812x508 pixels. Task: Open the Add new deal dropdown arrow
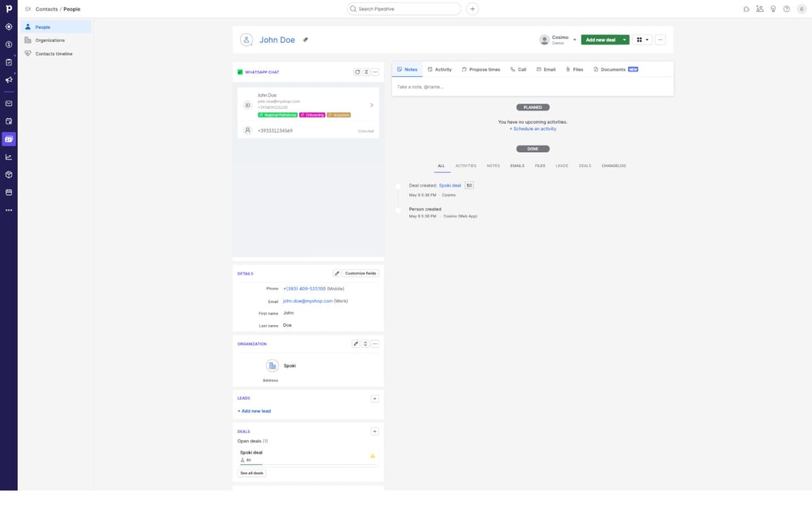(x=624, y=39)
